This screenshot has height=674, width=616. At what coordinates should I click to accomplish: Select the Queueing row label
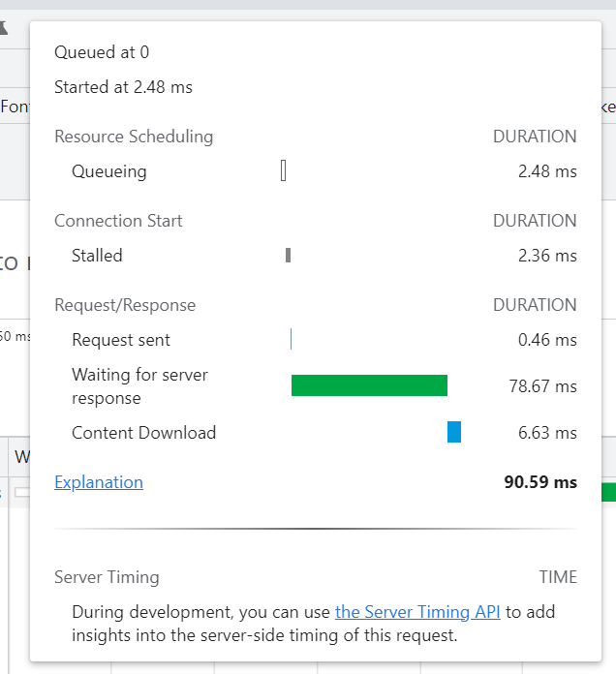(x=109, y=171)
